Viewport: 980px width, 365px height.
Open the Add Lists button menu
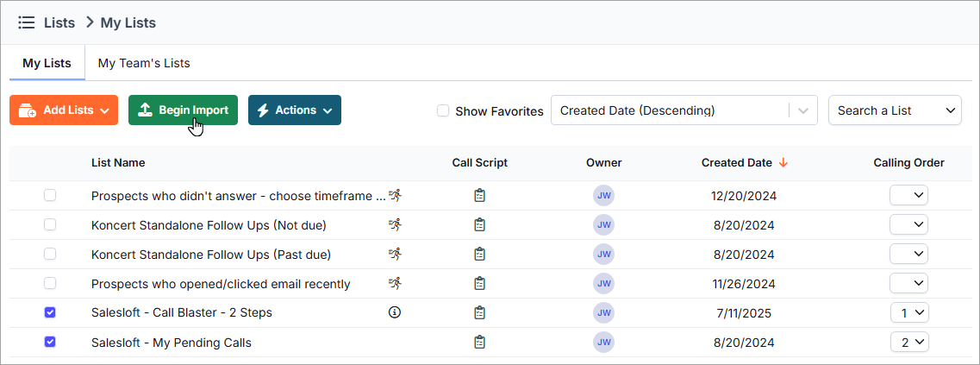[64, 110]
